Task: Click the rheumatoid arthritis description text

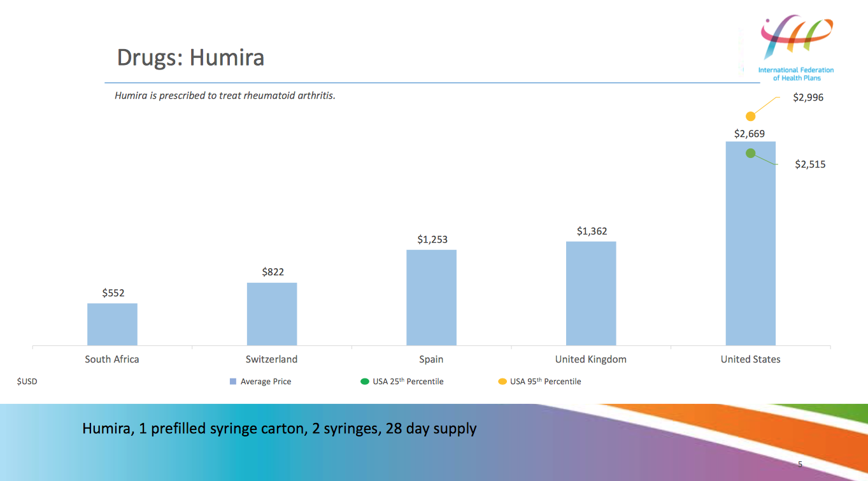Action: (225, 96)
